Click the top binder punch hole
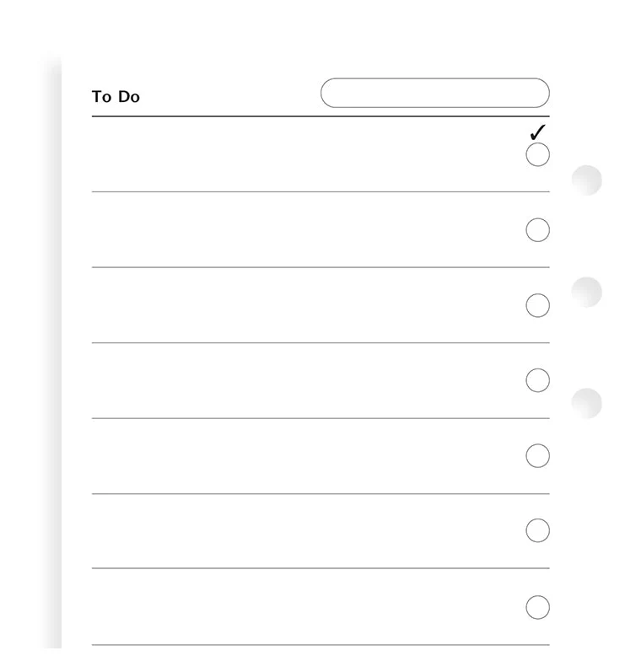The height and width of the screenshot is (672, 641). 586,180
